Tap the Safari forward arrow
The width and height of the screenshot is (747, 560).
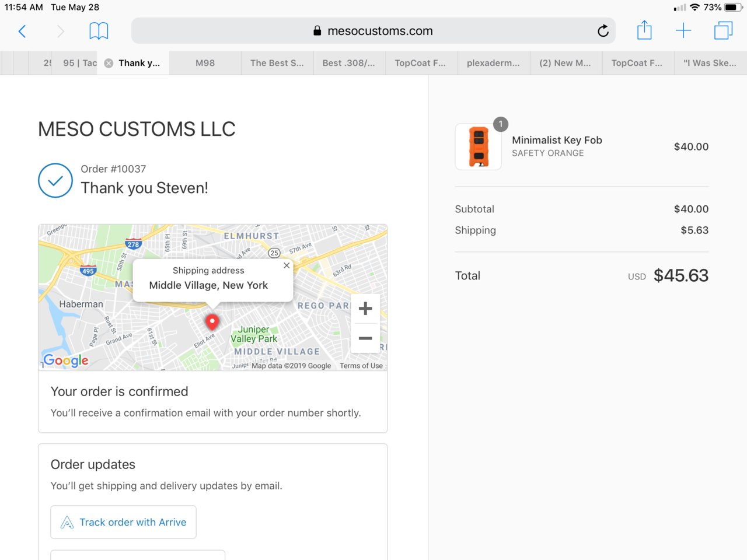click(60, 31)
